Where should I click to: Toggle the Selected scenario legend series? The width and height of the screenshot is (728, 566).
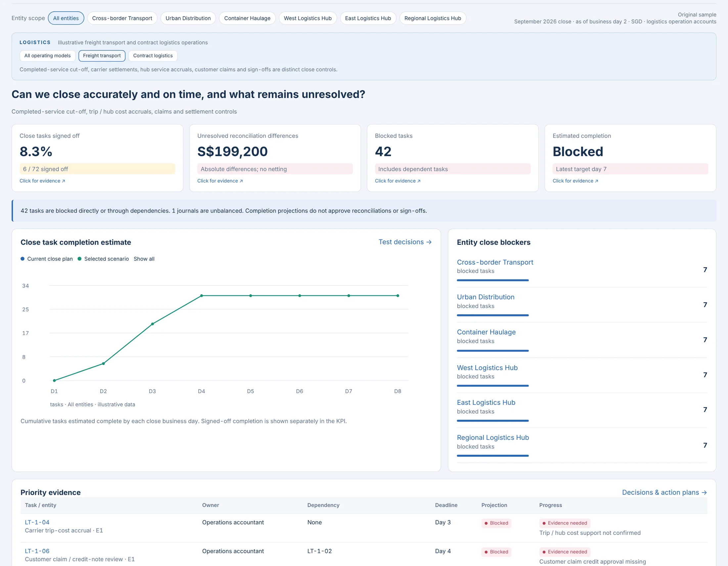click(x=103, y=259)
